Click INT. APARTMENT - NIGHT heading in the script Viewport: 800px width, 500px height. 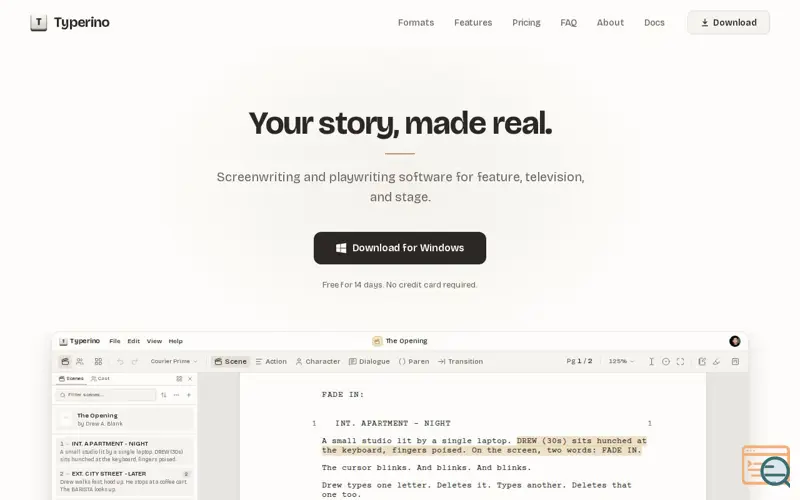[393, 423]
